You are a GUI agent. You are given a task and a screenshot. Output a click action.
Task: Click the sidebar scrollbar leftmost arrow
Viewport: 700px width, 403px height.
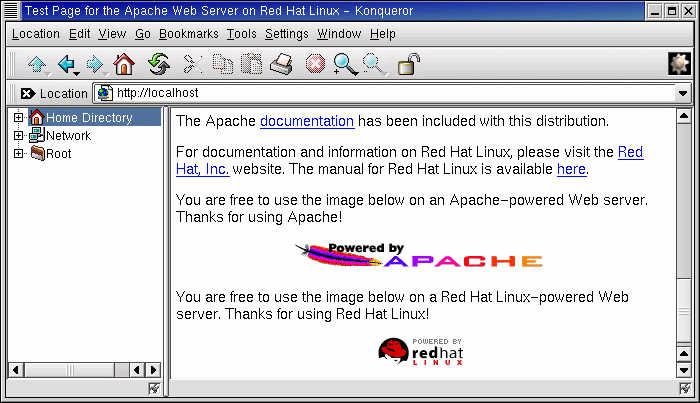click(x=16, y=370)
